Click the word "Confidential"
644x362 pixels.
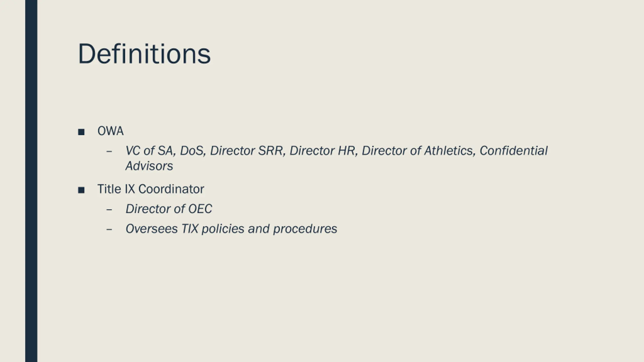point(513,151)
